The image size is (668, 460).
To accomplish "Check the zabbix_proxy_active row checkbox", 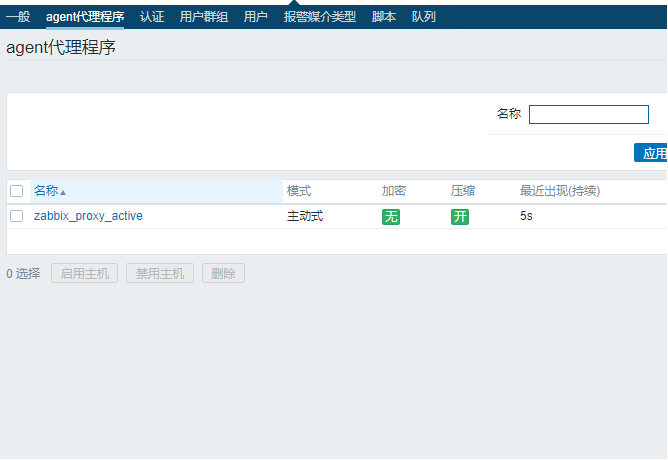I will 17,216.
